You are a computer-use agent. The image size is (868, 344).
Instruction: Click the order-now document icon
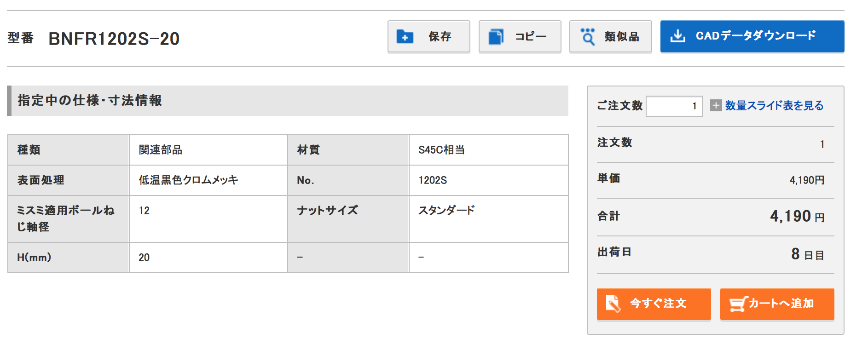613,304
